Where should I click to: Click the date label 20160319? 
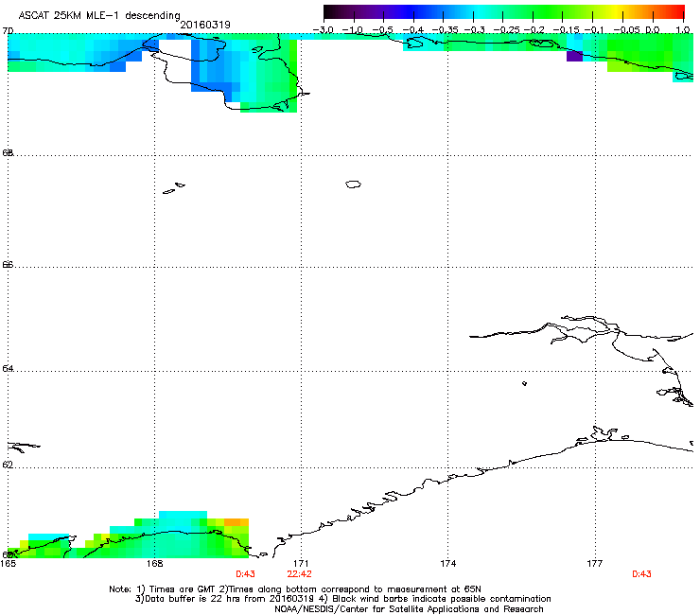click(205, 25)
